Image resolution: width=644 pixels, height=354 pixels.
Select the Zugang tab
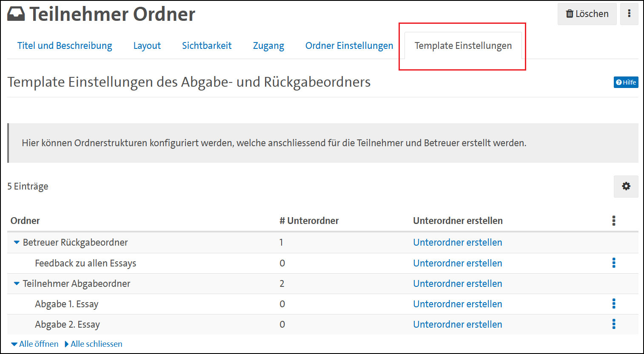268,46
